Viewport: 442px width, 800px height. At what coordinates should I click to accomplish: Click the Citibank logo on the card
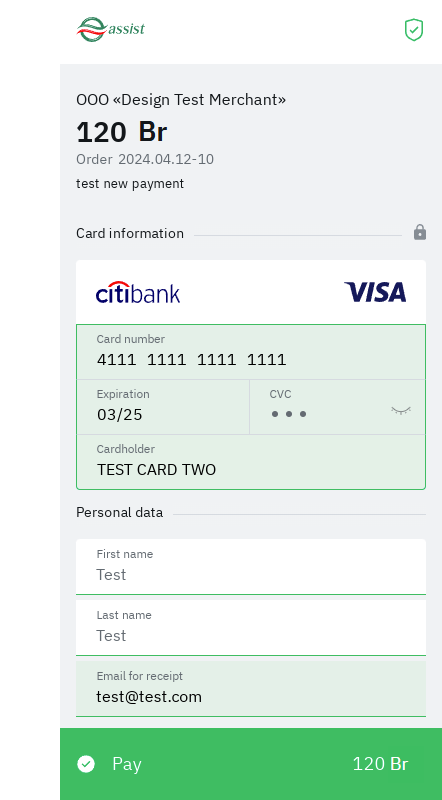[138, 292]
